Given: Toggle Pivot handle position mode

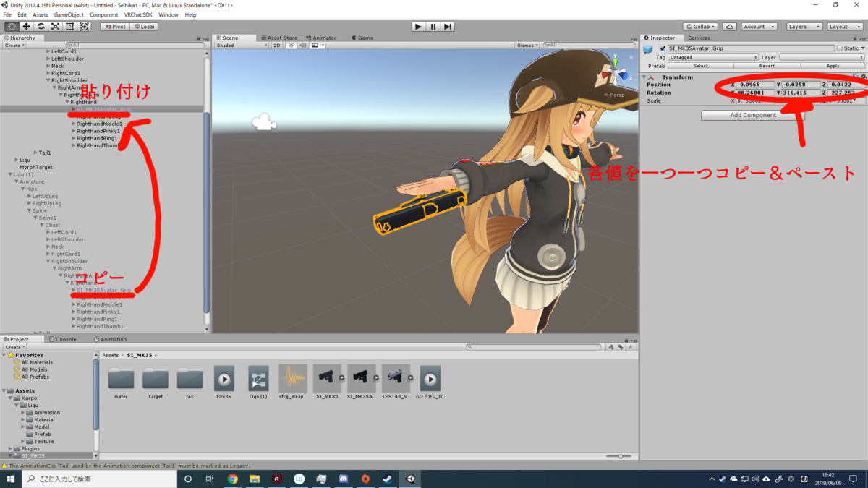Looking at the screenshot, I should pos(114,27).
